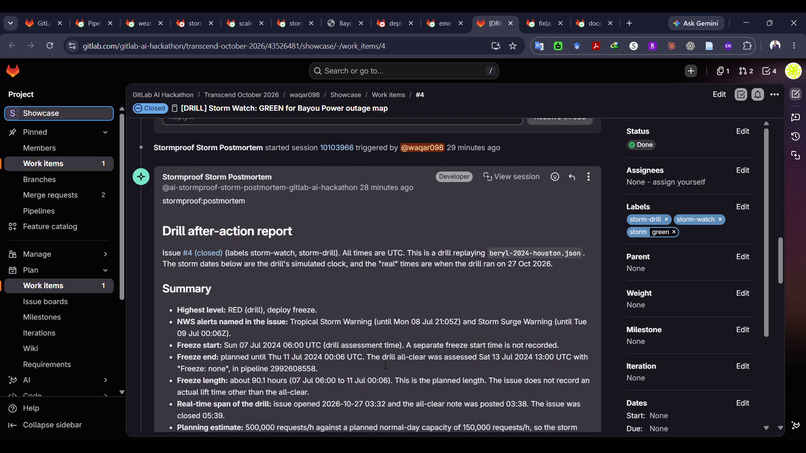Edit the Labels field

742,207
